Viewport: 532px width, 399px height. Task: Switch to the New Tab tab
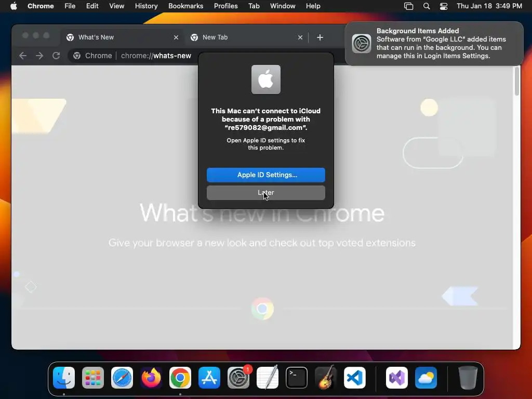pos(247,37)
